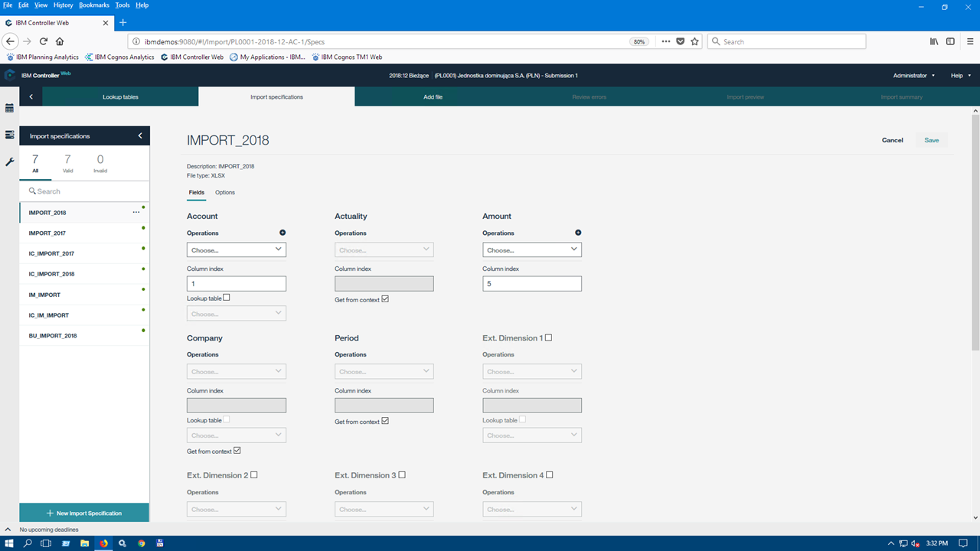This screenshot has height=551, width=980.
Task: Open Amount Operations dropdown
Action: [532, 249]
